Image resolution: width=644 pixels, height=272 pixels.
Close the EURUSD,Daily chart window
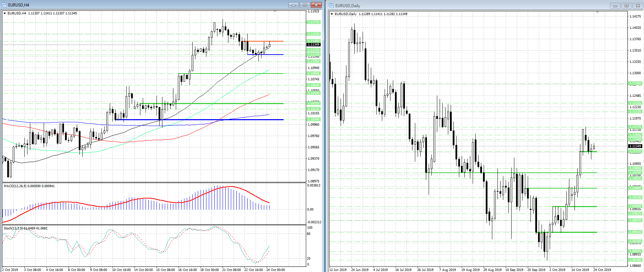637,5
